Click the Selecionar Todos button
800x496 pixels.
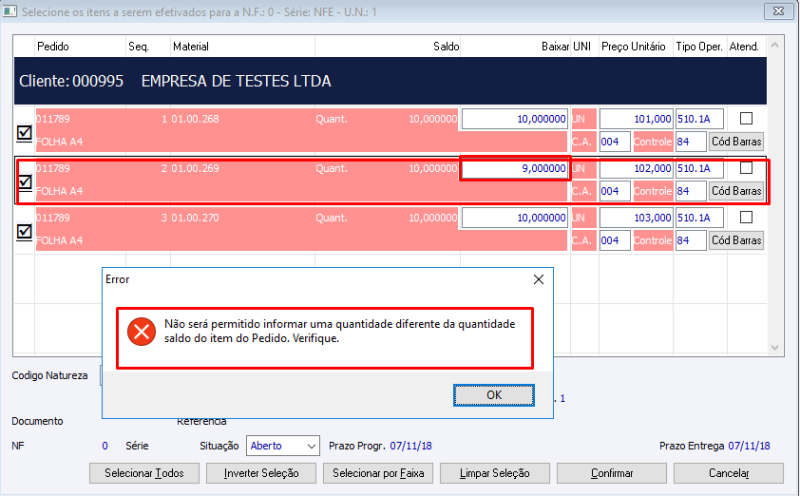point(144,473)
